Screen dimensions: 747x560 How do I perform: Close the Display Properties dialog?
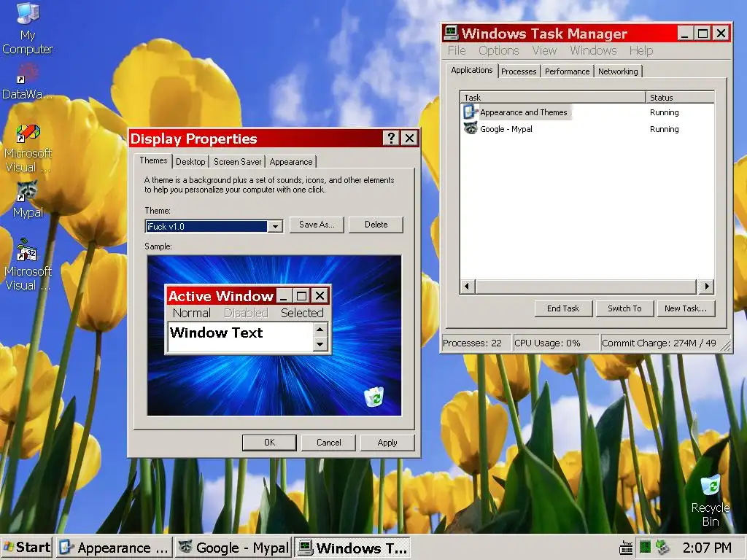[410, 138]
